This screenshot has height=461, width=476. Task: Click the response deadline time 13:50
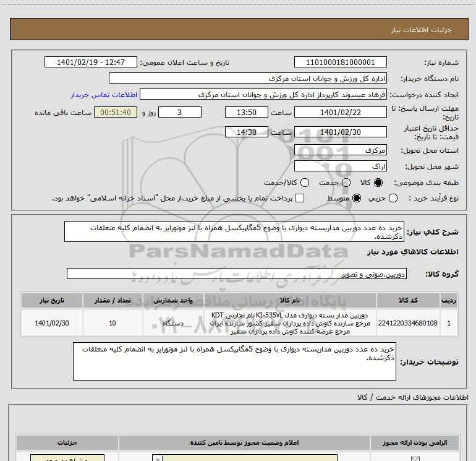tap(247, 112)
